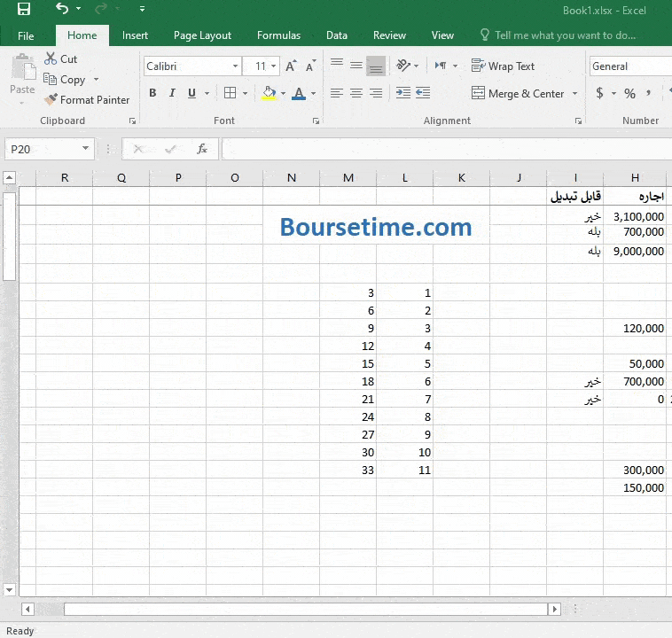
Task: Click Middle Align icon
Action: [356, 65]
